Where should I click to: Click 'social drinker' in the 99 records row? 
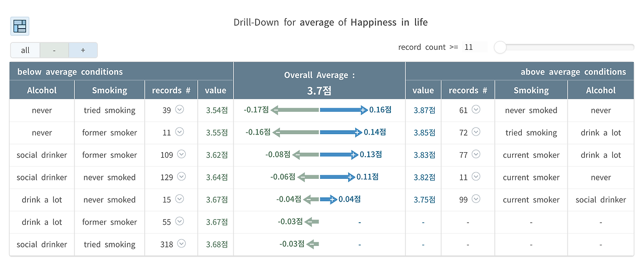click(601, 199)
